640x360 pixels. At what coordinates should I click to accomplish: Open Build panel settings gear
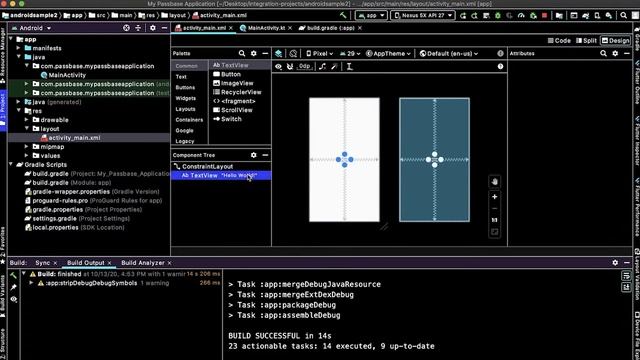click(615, 263)
